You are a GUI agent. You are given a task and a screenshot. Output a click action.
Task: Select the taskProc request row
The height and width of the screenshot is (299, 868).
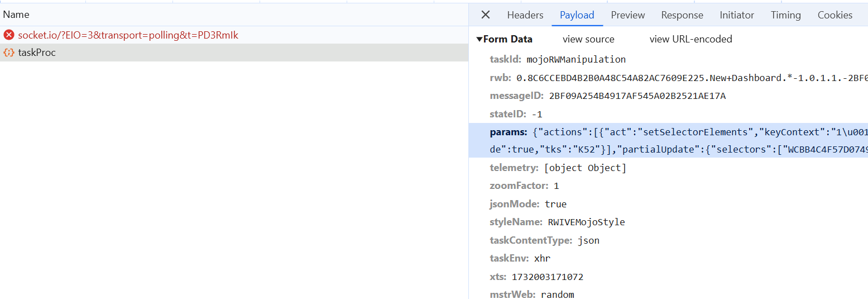click(x=234, y=53)
